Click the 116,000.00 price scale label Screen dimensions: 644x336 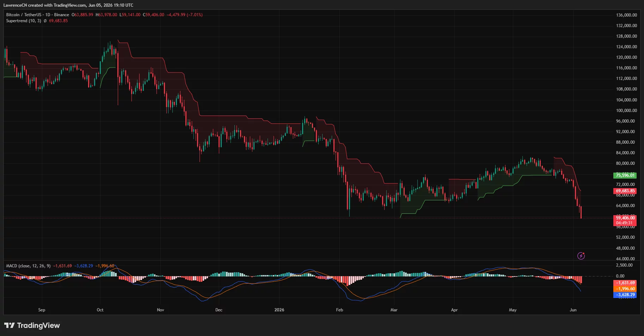point(626,68)
